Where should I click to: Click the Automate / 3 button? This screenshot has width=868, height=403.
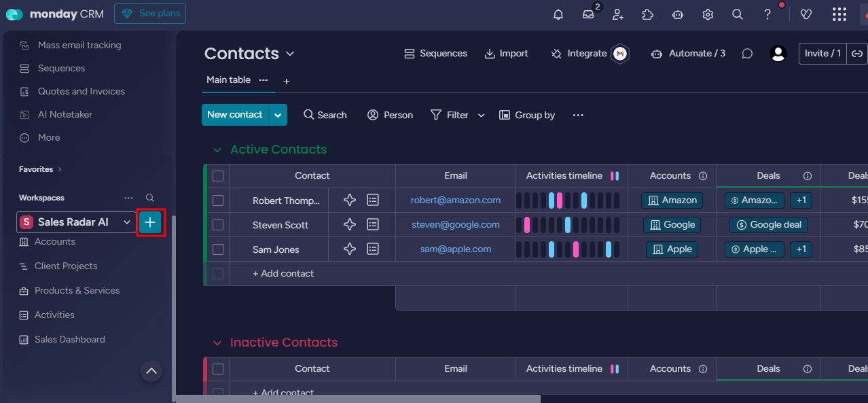pos(688,54)
